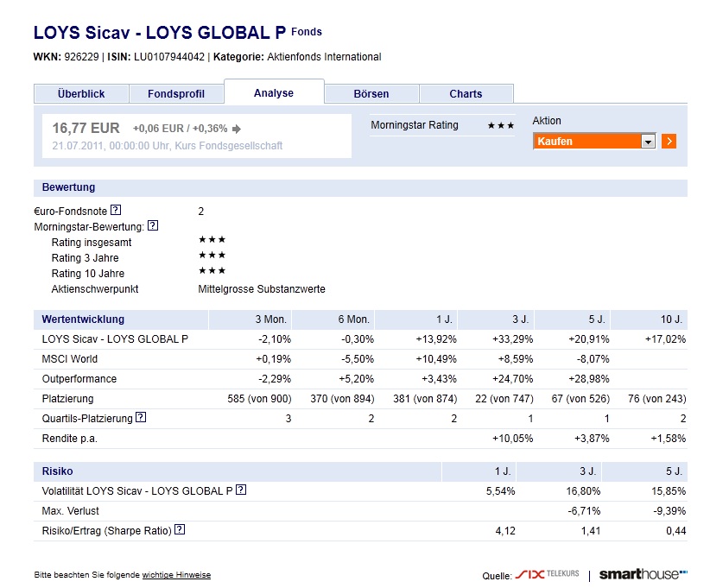The height and width of the screenshot is (588, 710).
Task: Open Sharpe Ratio help question mark
Action: [x=180, y=529]
